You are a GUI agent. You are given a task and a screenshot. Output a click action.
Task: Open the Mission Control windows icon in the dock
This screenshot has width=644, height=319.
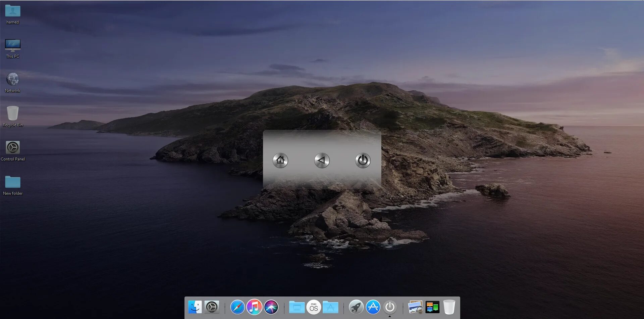[x=432, y=307]
